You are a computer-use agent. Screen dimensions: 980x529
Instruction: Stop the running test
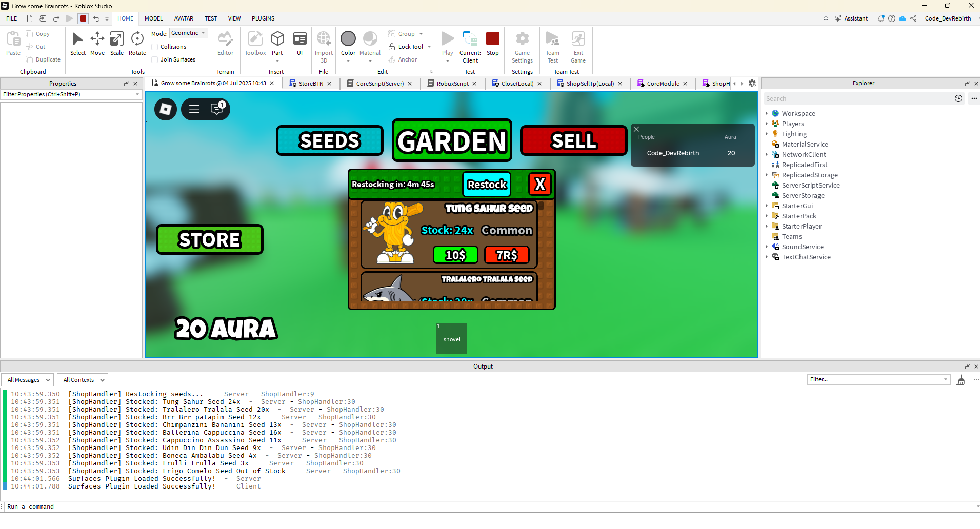pos(493,44)
